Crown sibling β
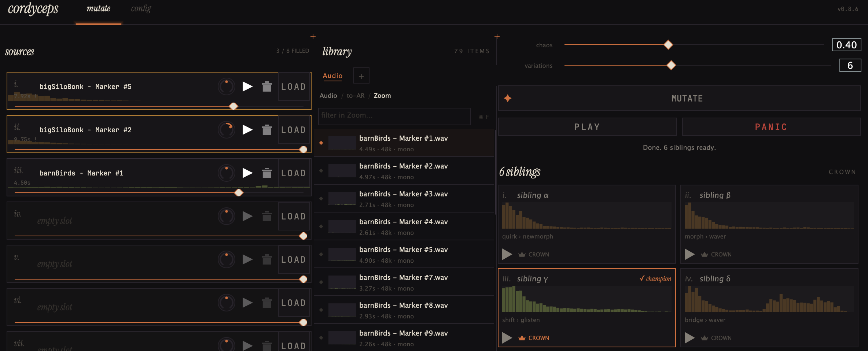Screen dimensions: 868x351 click(x=716, y=254)
